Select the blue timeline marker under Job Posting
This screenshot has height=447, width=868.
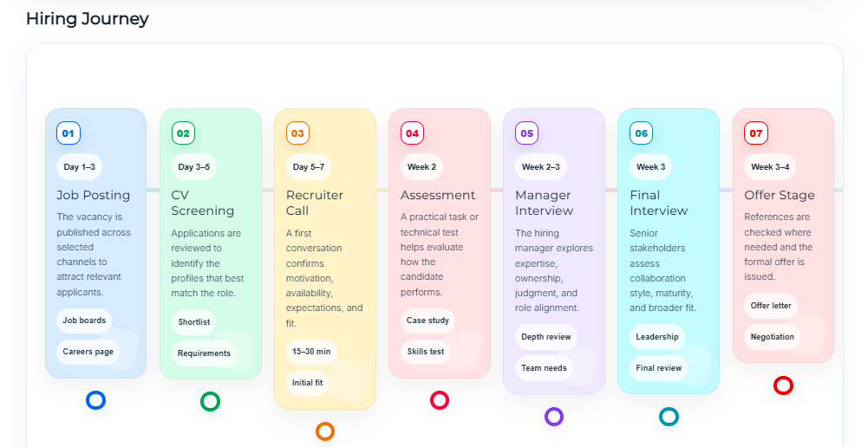[95, 400]
